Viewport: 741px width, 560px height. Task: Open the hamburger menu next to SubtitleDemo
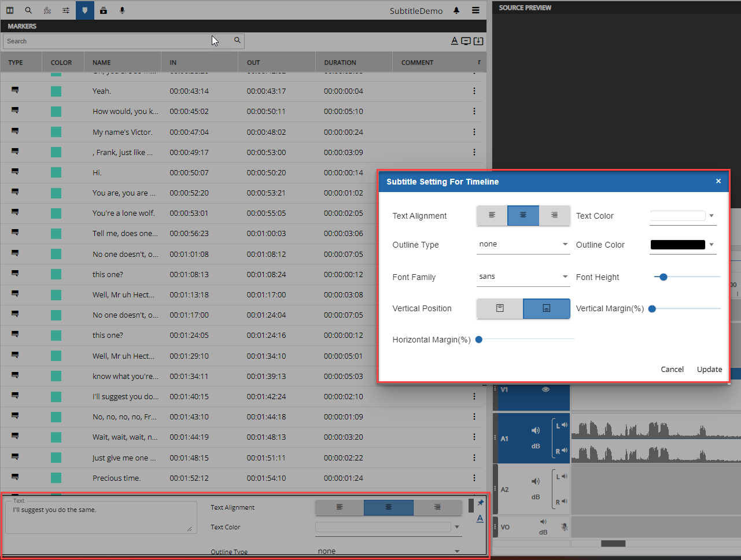[x=475, y=10]
